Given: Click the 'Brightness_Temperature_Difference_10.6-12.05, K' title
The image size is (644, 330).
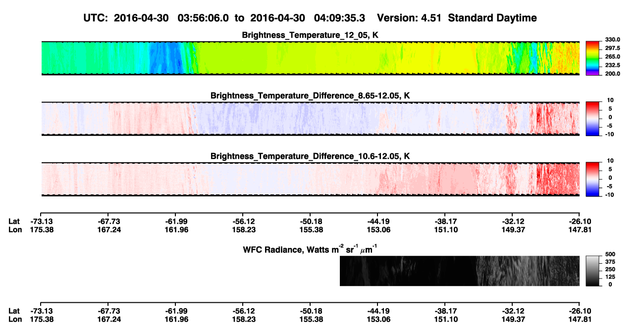Looking at the screenshot, I should tap(311, 156).
